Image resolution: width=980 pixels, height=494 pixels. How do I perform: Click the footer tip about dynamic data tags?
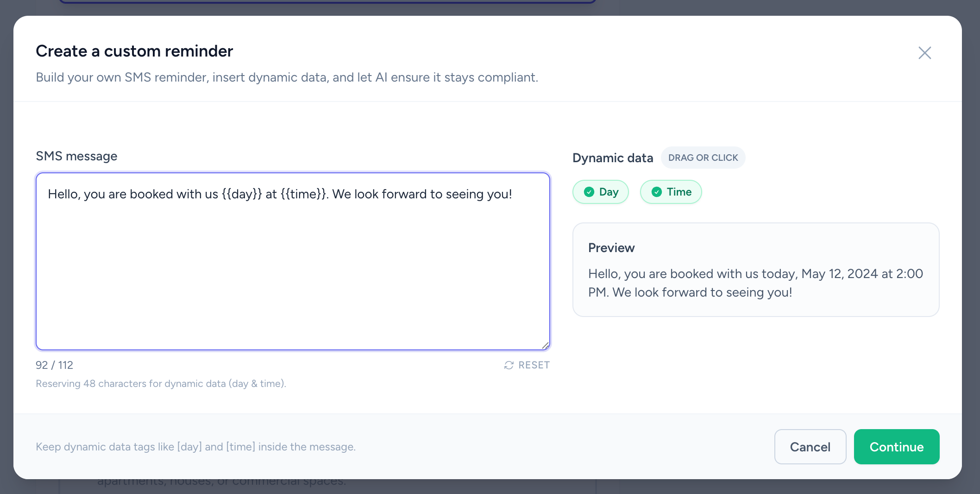(x=195, y=447)
